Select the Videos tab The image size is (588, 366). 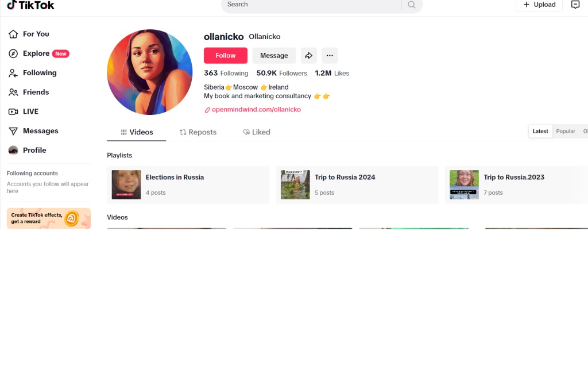(x=137, y=132)
